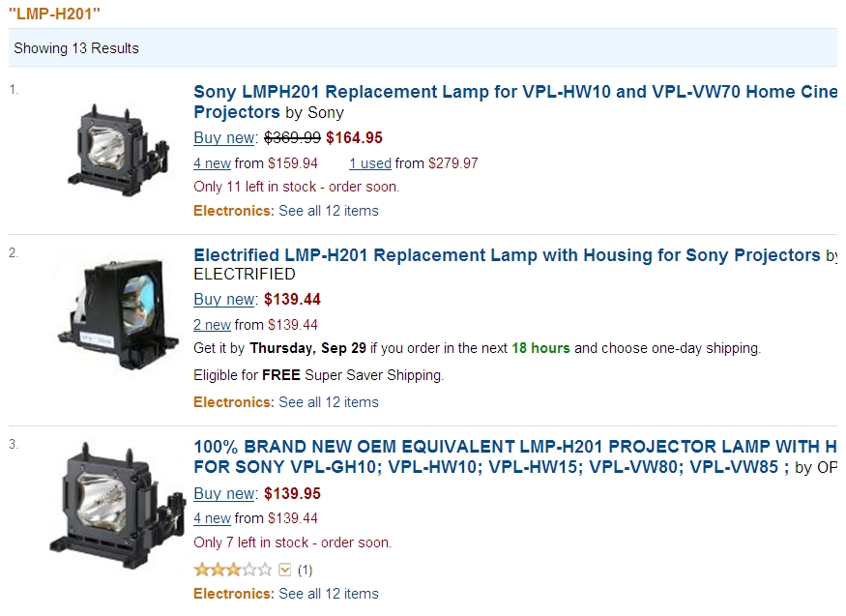The width and height of the screenshot is (846, 616).
Task: Click See all 12 items under second result
Action: pyautogui.click(x=329, y=402)
